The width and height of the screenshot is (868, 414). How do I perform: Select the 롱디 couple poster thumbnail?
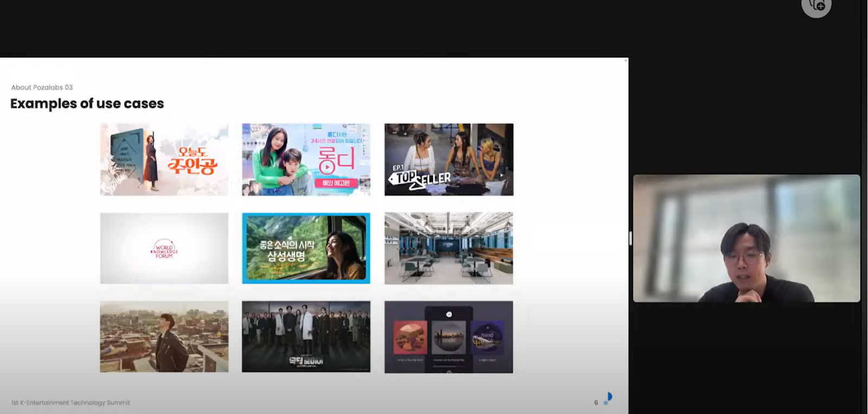click(x=306, y=159)
